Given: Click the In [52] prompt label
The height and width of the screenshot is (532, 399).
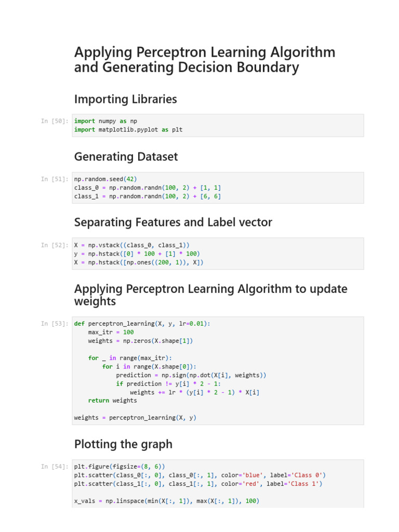Looking at the screenshot, I should coord(55,245).
